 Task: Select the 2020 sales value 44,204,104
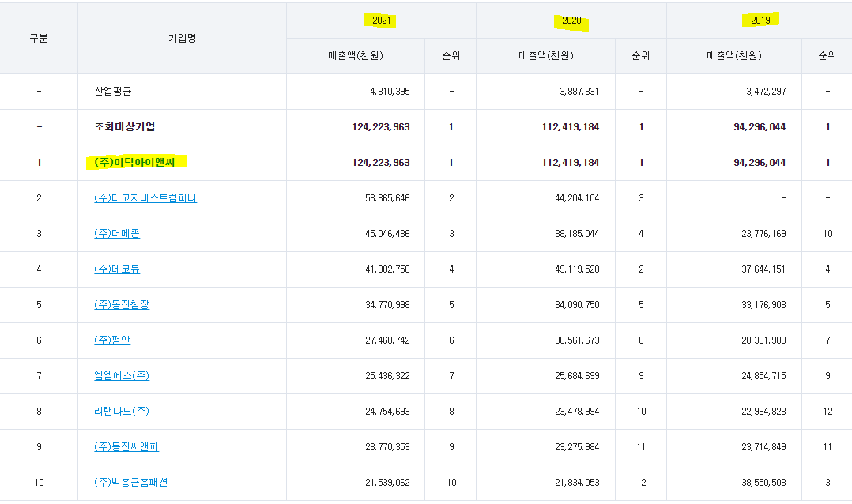[577, 198]
